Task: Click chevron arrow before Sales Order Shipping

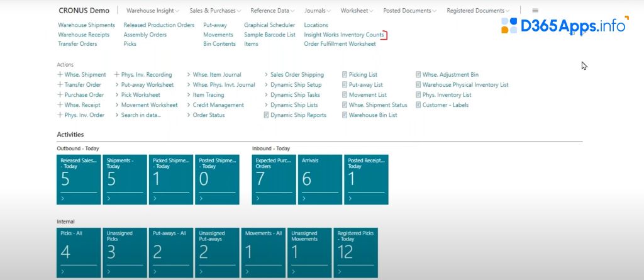Action: (266, 75)
